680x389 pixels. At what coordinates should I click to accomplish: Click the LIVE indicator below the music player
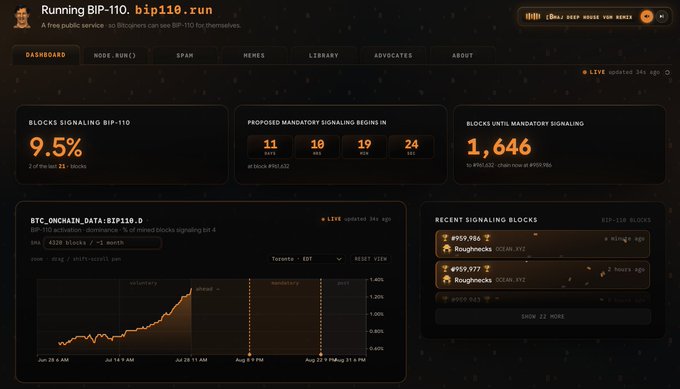[594, 72]
